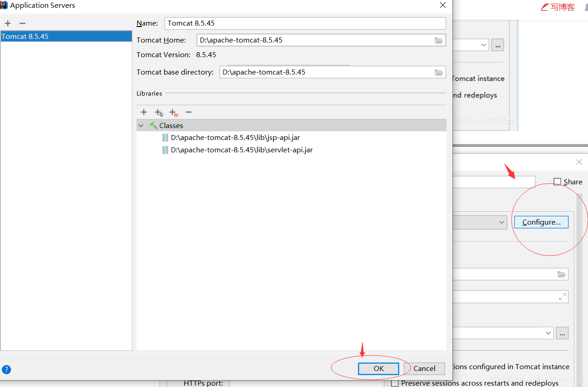Image resolution: width=588 pixels, height=387 pixels.
Task: Cancel the Application Servers dialog
Action: (425, 368)
